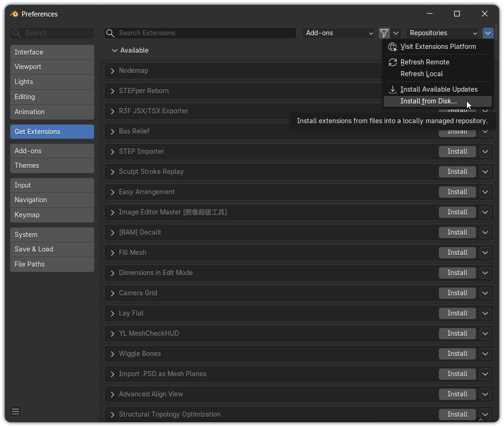Open options arrow for Fill Mesh
Image resolution: width=504 pixels, height=427 pixels.
(x=485, y=253)
